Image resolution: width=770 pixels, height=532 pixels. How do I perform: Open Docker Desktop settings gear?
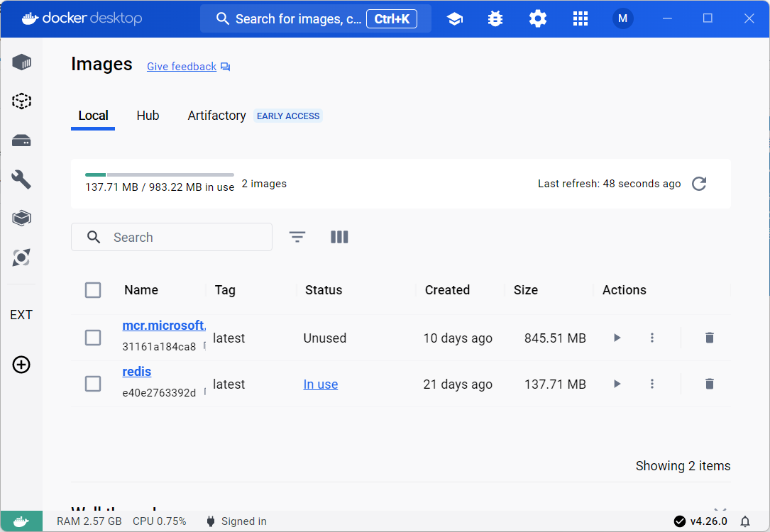(x=537, y=18)
